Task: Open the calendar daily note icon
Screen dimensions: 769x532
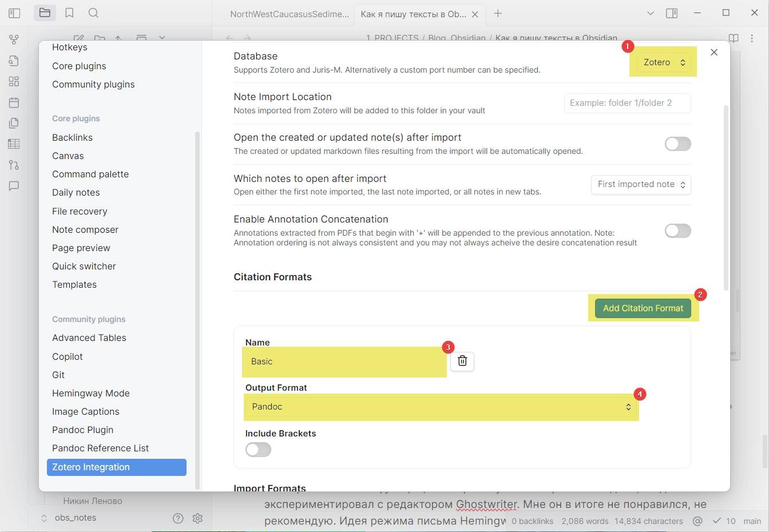Action: point(14,102)
